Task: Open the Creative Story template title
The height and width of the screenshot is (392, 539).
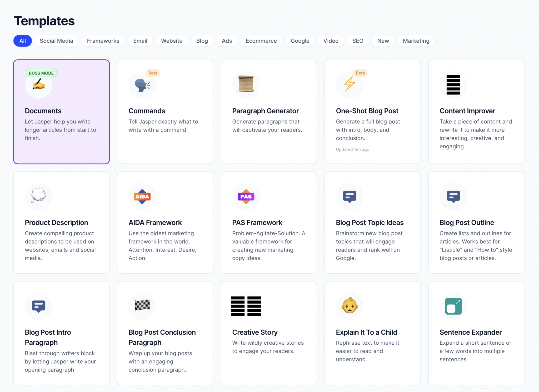Action: pos(255,332)
